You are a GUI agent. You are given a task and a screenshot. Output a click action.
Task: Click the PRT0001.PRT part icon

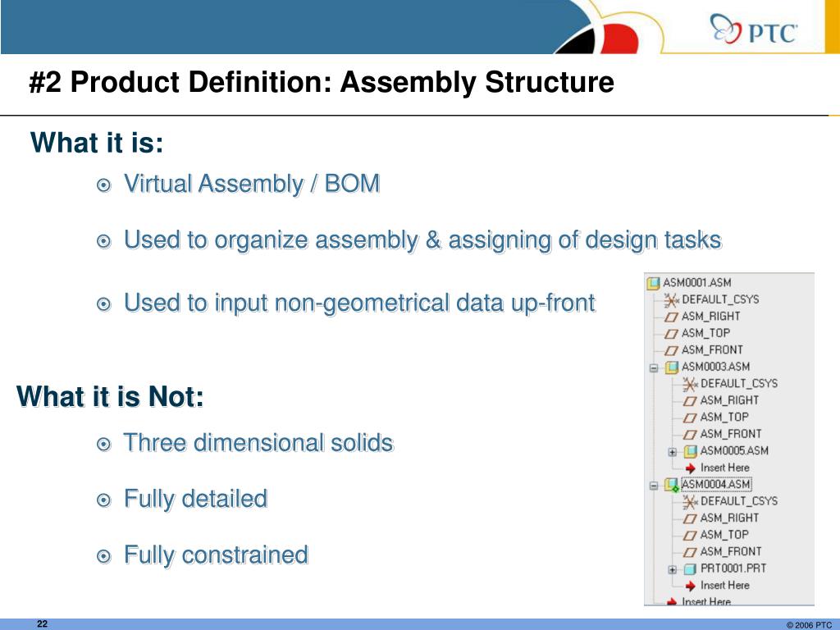[690, 569]
